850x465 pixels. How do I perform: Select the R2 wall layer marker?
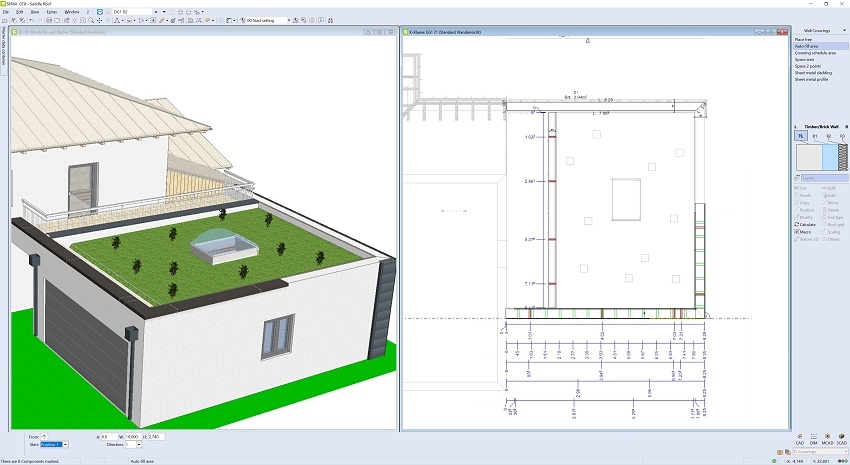click(829, 137)
